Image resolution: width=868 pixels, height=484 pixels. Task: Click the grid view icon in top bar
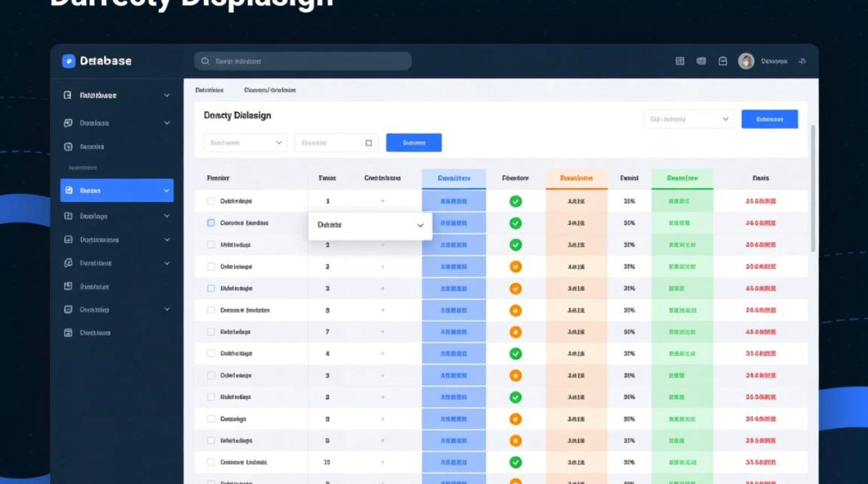point(679,61)
